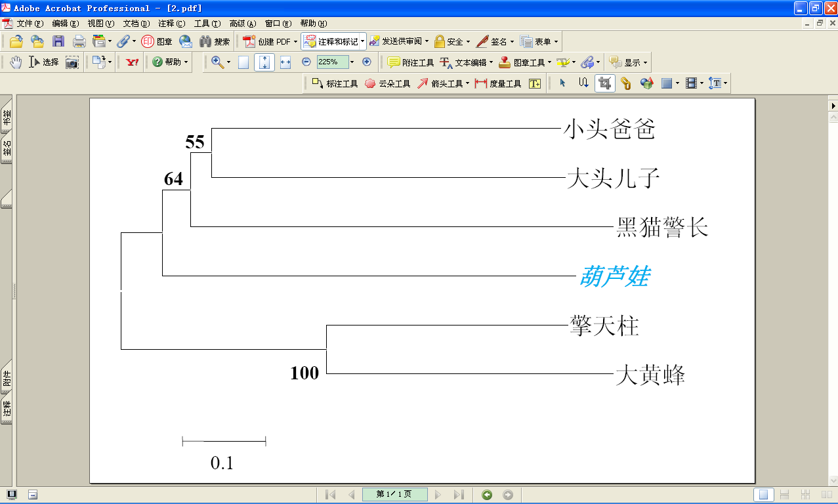
Task: Switch to Single Page layout
Action: coord(763,495)
